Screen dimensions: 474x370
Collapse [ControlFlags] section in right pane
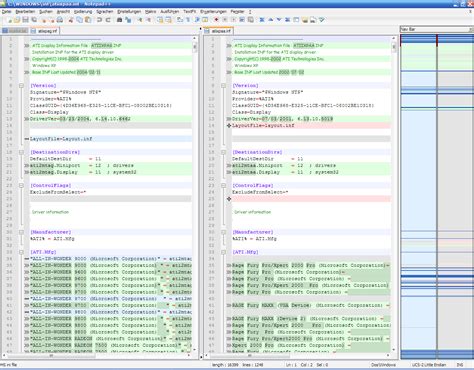point(224,186)
